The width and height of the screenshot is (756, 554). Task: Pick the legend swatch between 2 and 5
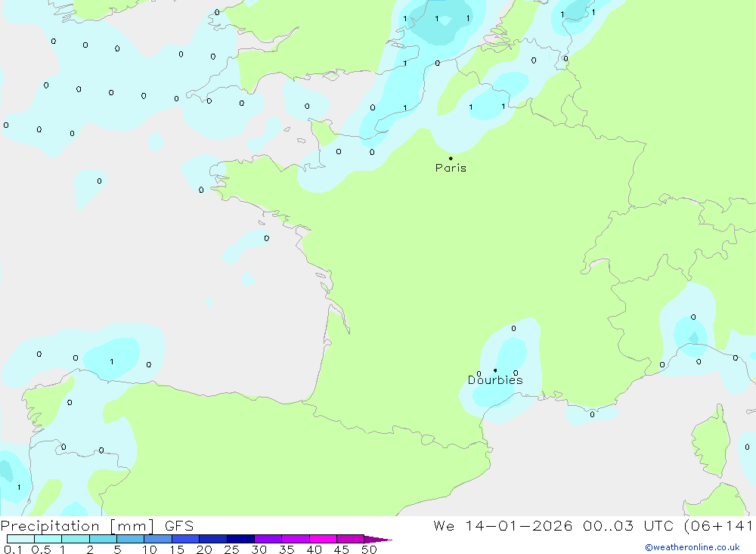tap(103, 539)
